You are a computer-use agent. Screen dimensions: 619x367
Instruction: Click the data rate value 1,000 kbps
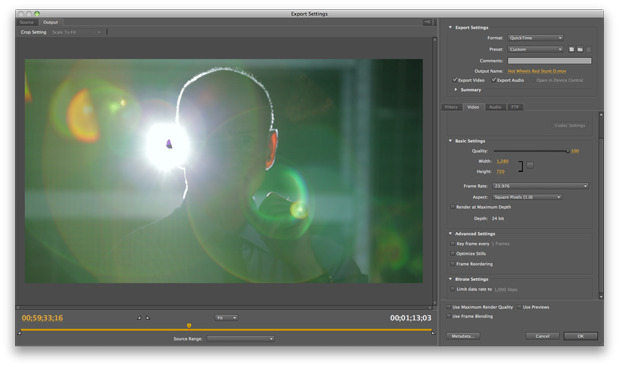tap(506, 289)
